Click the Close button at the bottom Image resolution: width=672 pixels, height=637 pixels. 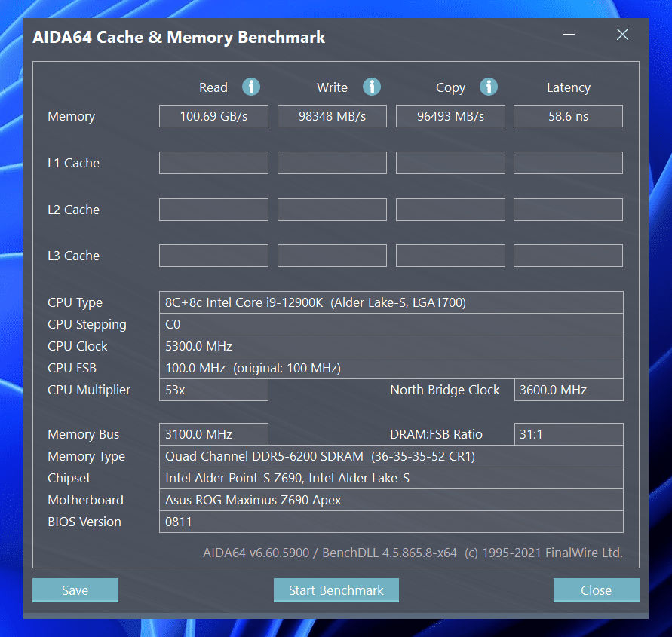(596, 590)
